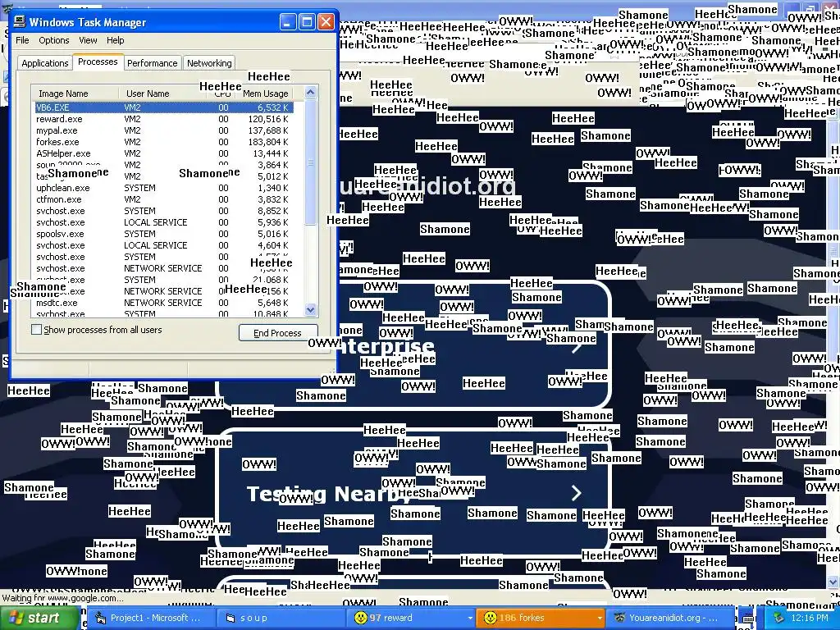
Task: Click the process list scrollbar thumb
Action: [310, 162]
